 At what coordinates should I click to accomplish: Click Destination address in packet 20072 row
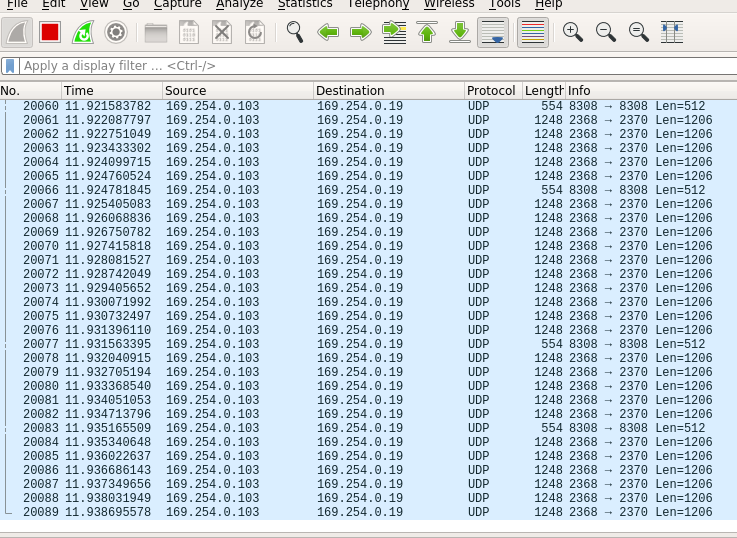[360, 274]
